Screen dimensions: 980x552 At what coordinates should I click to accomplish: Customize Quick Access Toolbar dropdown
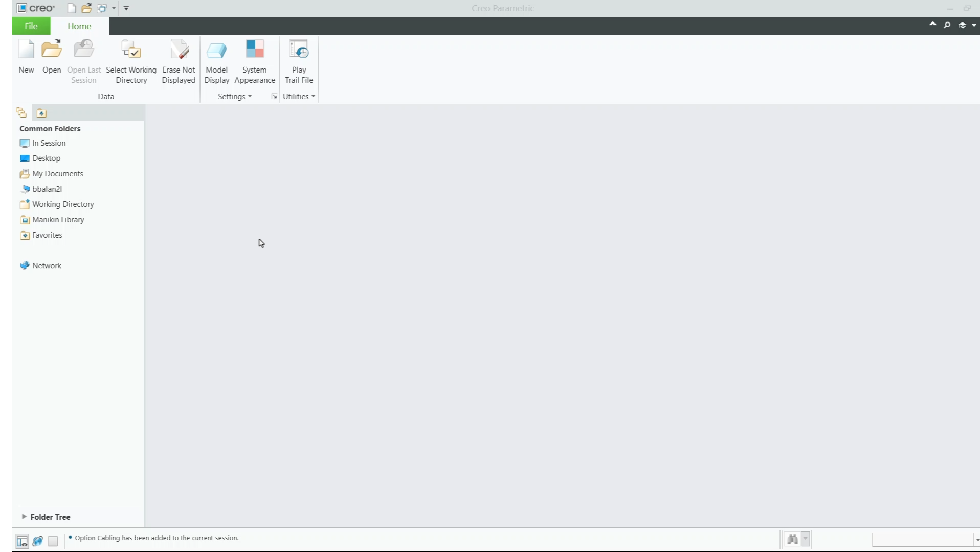coord(126,8)
